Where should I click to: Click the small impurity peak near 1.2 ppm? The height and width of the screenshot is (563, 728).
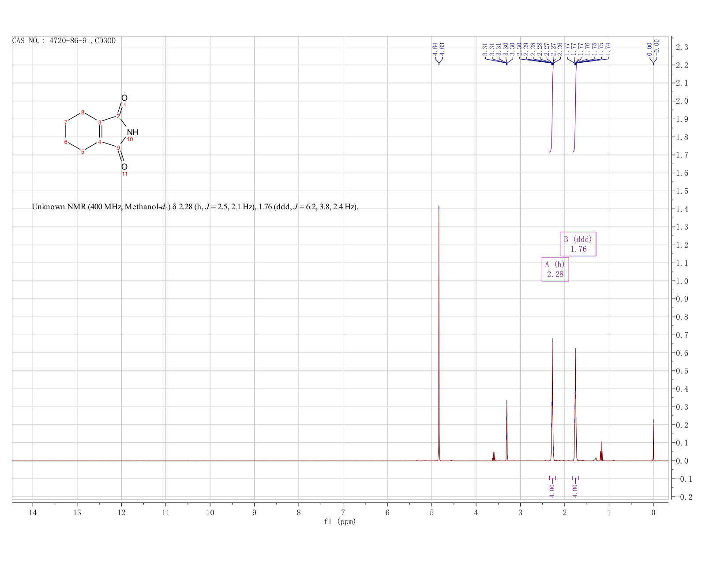tap(601, 451)
